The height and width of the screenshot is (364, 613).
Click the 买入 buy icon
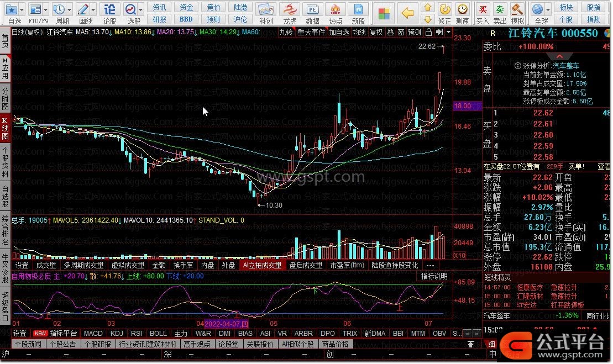point(483,9)
